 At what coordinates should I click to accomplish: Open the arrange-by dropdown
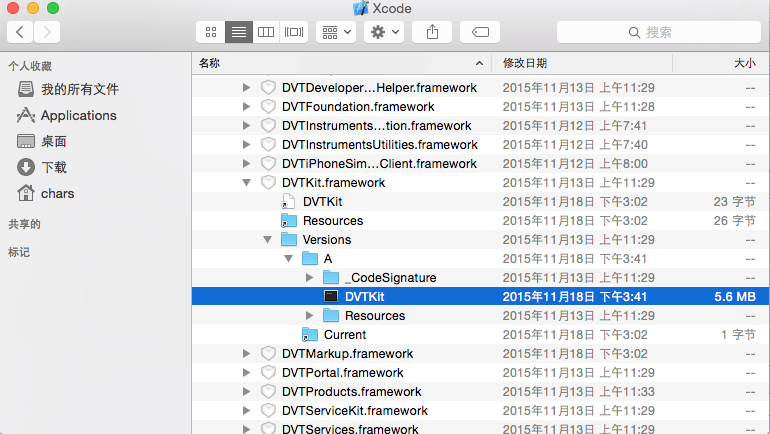pyautogui.click(x=336, y=32)
